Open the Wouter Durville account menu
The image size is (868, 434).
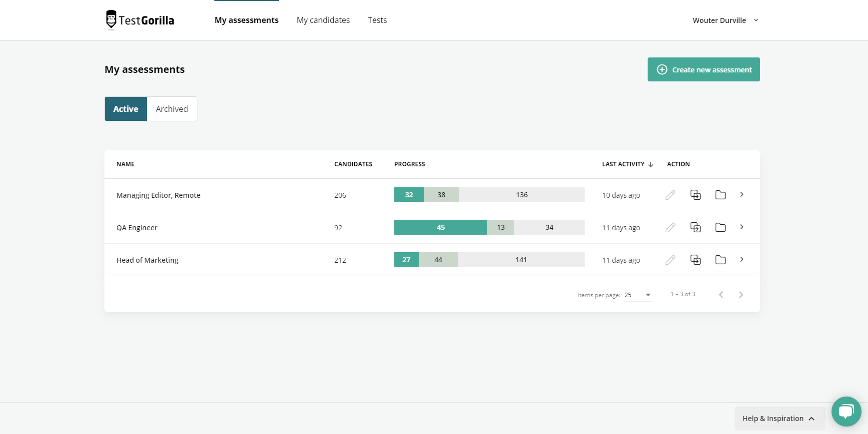pyautogui.click(x=726, y=20)
